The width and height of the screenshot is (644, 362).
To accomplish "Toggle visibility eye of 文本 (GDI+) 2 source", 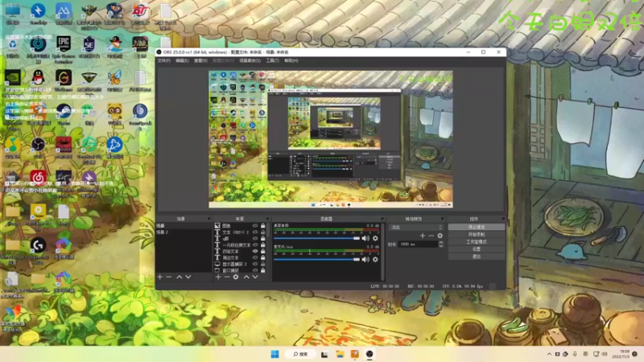I will click(x=255, y=232).
